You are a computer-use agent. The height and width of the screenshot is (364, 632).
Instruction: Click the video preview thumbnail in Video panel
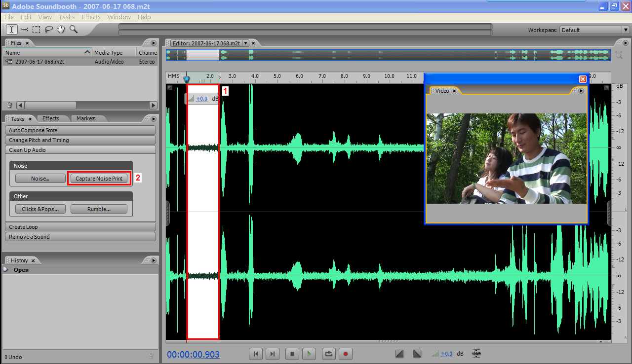pos(506,158)
